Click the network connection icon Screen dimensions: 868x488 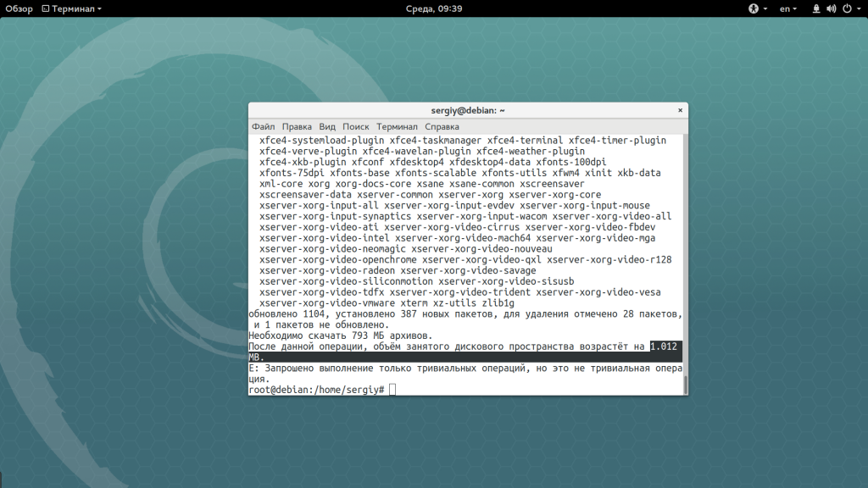pyautogui.click(x=816, y=8)
